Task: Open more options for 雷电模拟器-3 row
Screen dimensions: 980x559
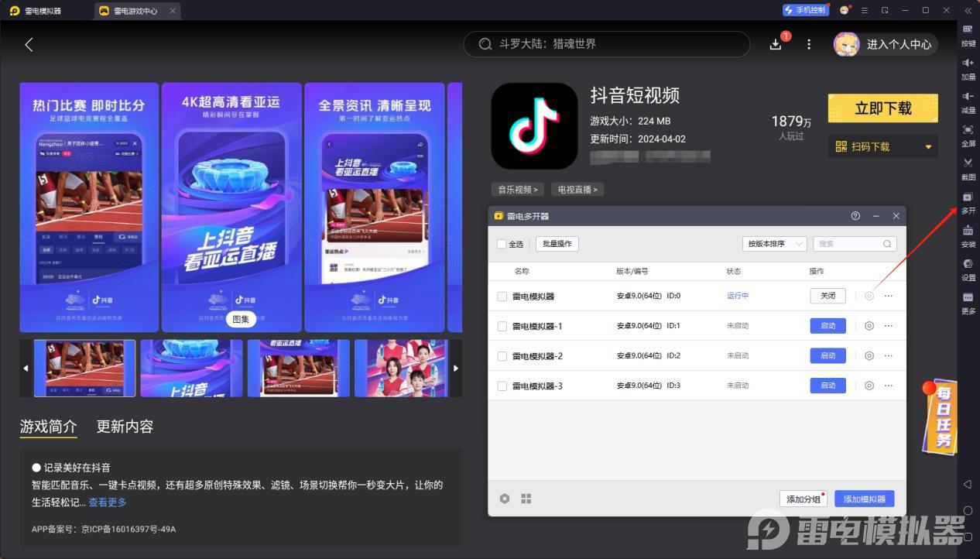Action: click(x=889, y=386)
